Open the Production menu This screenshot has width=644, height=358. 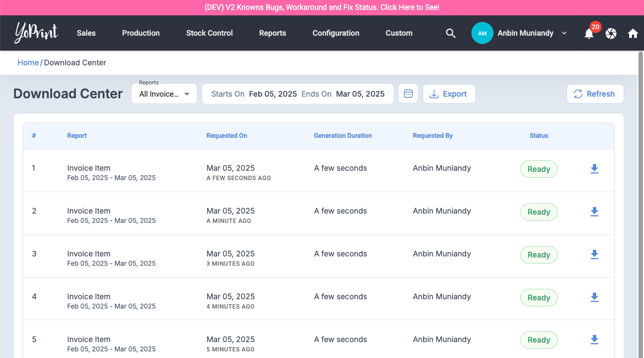click(x=141, y=33)
